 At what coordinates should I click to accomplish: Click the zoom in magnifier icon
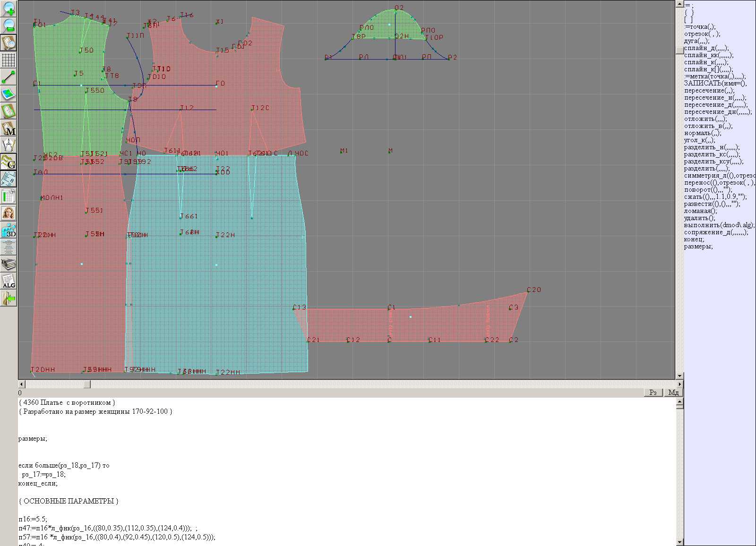pyautogui.click(x=9, y=9)
